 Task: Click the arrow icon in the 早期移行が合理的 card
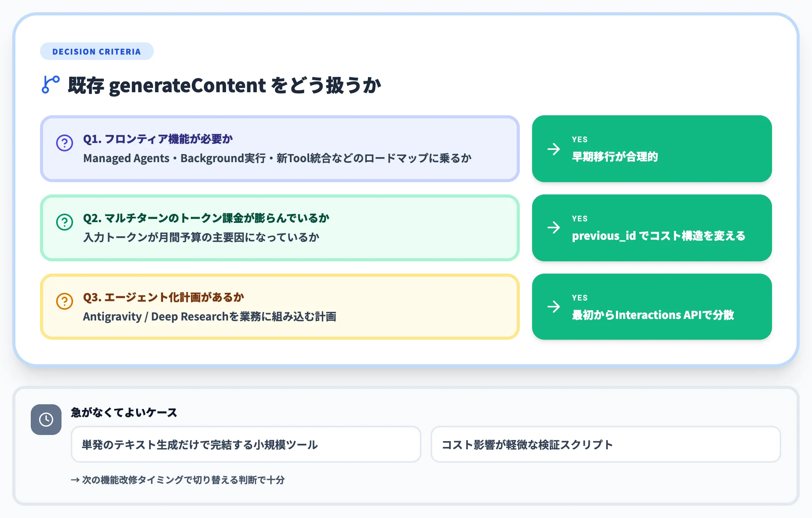coord(554,149)
